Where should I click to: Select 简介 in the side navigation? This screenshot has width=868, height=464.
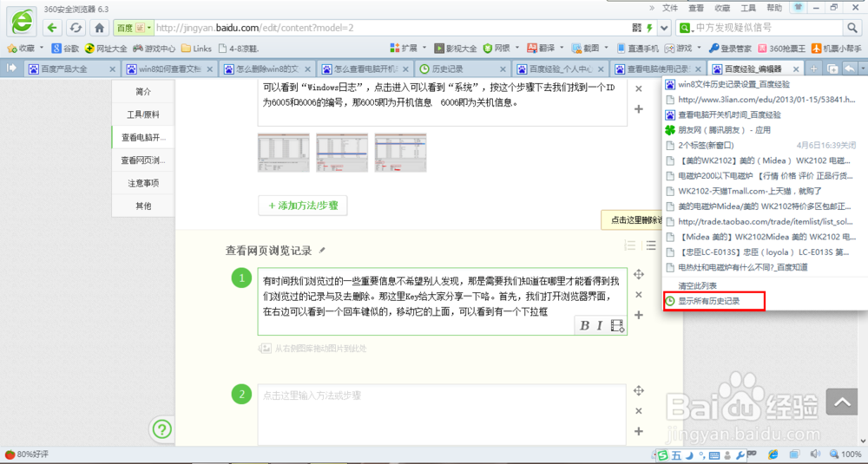(x=143, y=91)
